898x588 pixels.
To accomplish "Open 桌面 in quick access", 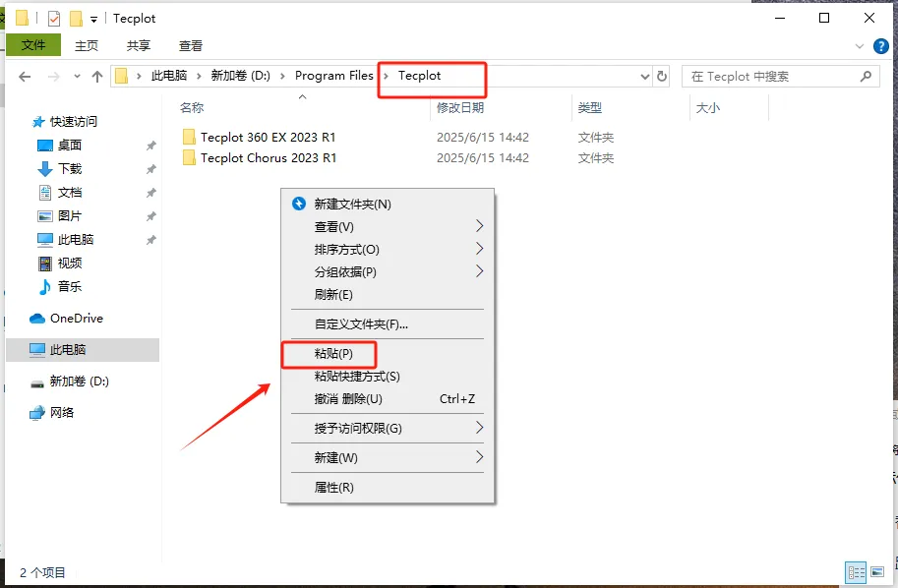I will [69, 146].
